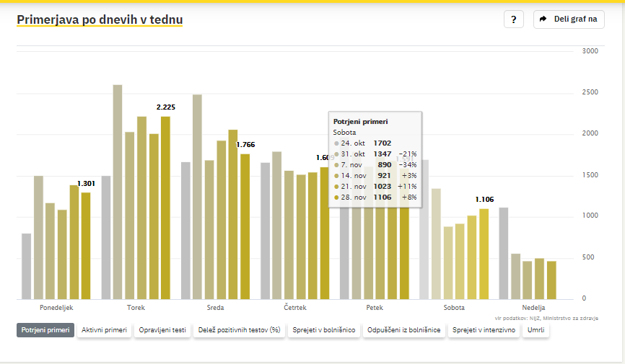Open the Opravljeni testi tab
The height and width of the screenshot is (364, 625).
coord(162,330)
